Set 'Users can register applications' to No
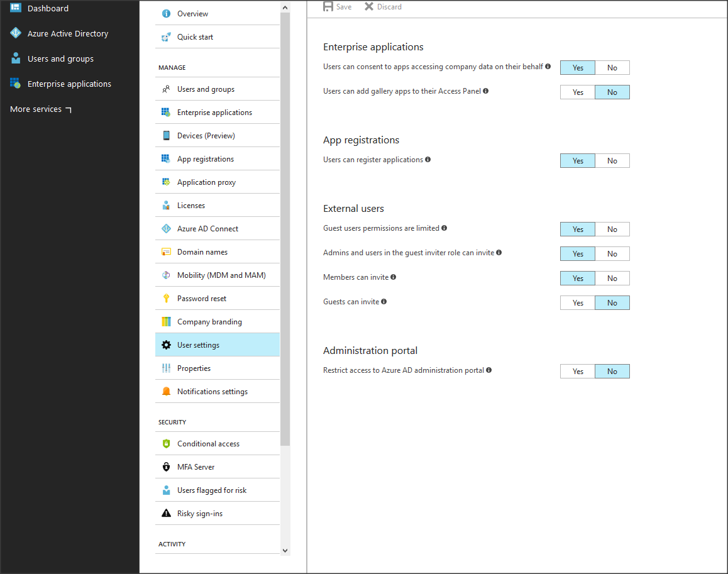Image resolution: width=728 pixels, height=574 pixels. pos(612,160)
